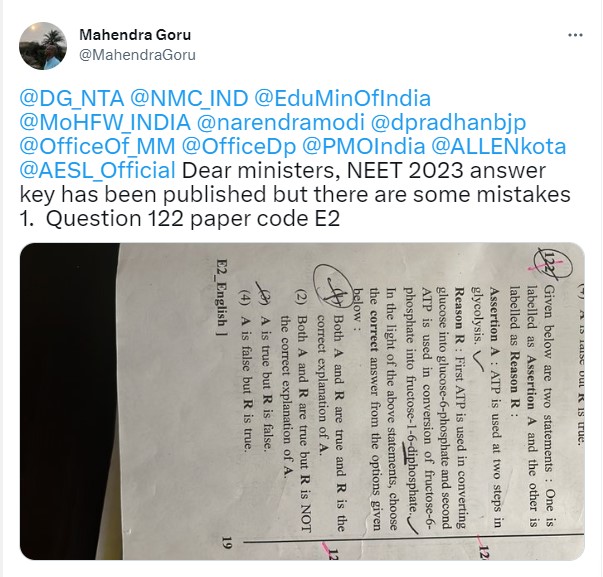Open the @narendramodi mention

coord(281,123)
